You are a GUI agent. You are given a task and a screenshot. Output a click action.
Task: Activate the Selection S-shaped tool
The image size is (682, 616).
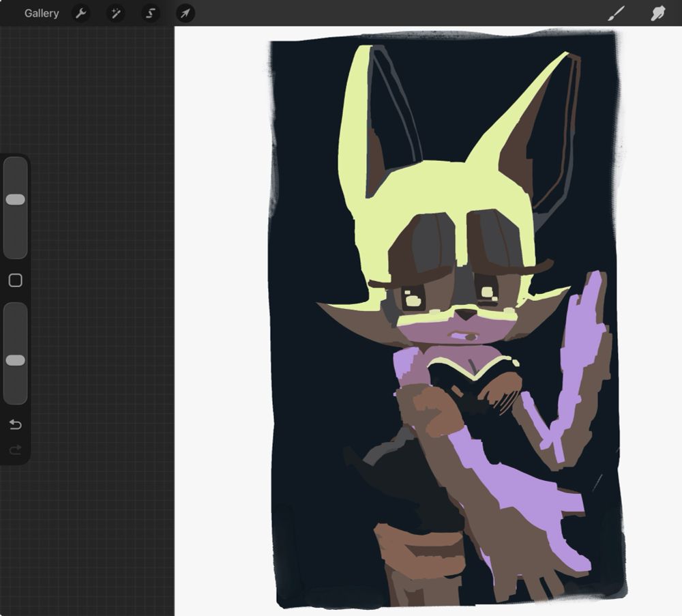pyautogui.click(x=151, y=14)
